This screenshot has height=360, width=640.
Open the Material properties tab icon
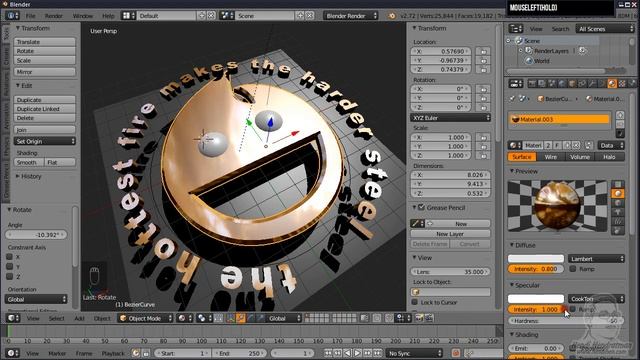click(612, 84)
